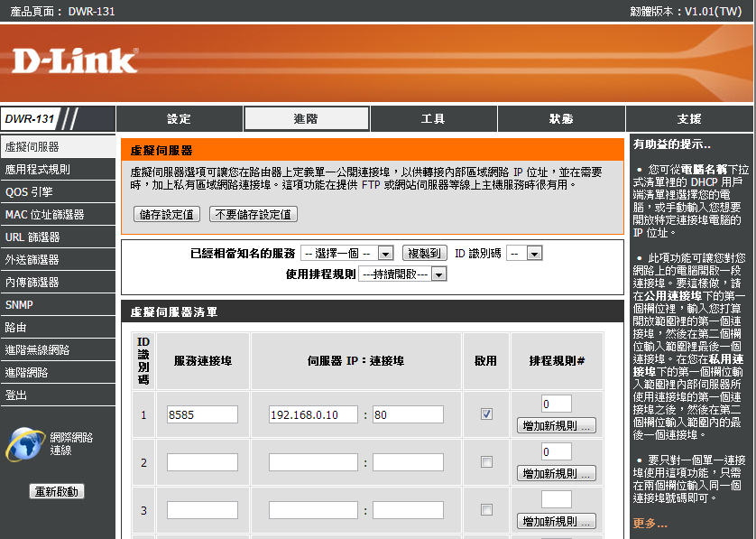Open the 工具 tab

tap(433, 119)
